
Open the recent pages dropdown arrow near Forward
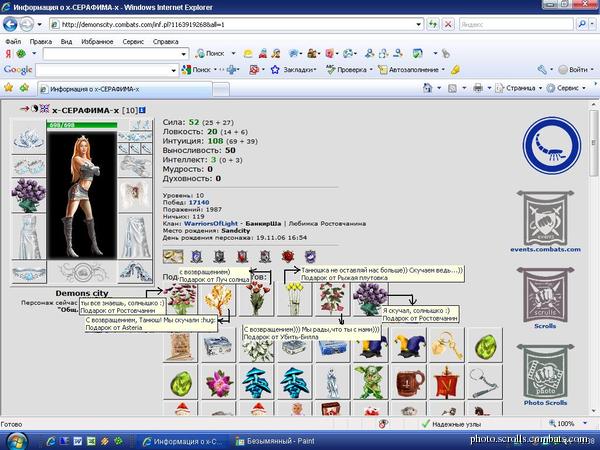39,24
